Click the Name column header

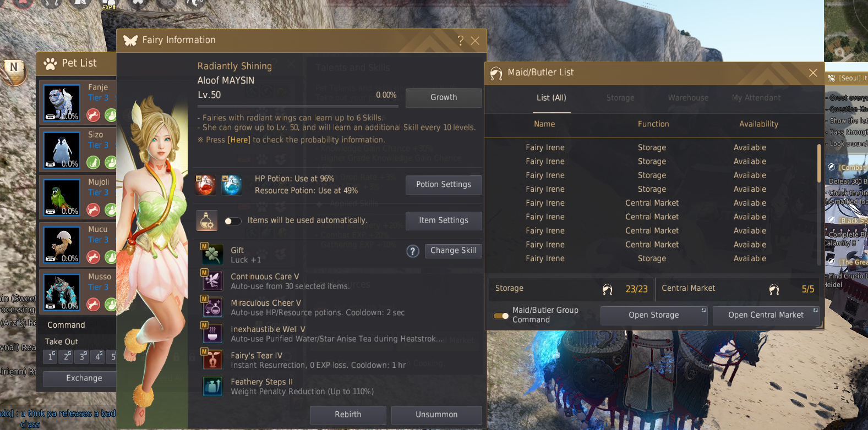click(544, 124)
